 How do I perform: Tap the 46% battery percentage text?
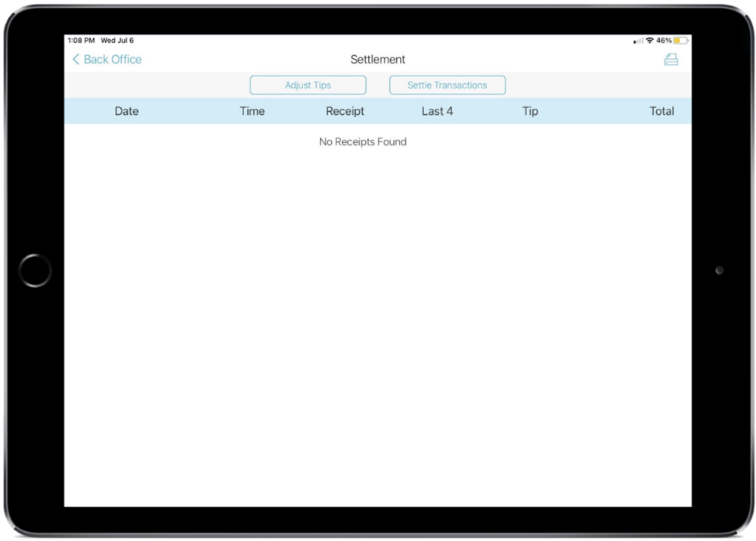point(664,41)
